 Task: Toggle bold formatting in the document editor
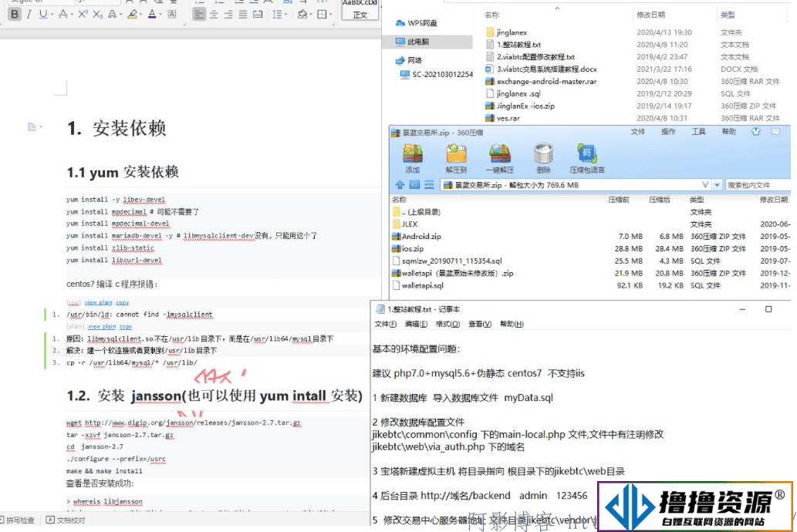click(15, 14)
